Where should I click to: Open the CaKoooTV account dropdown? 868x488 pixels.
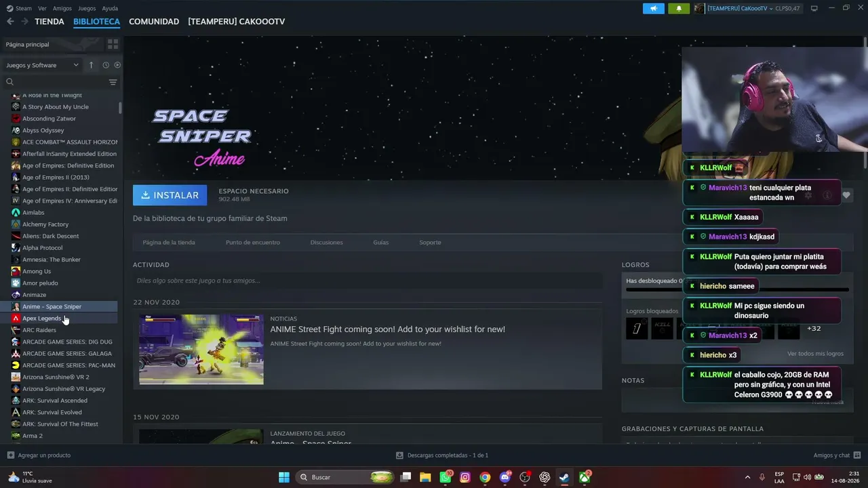(747, 8)
